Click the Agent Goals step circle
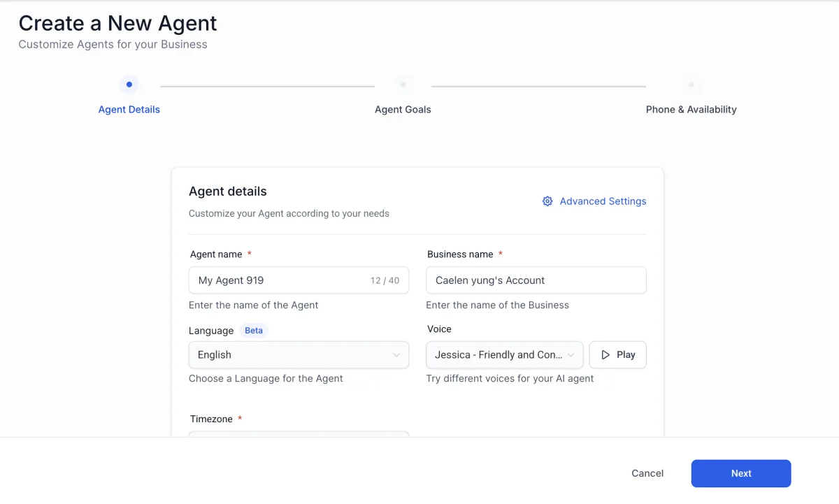The height and width of the screenshot is (504, 839). click(403, 85)
